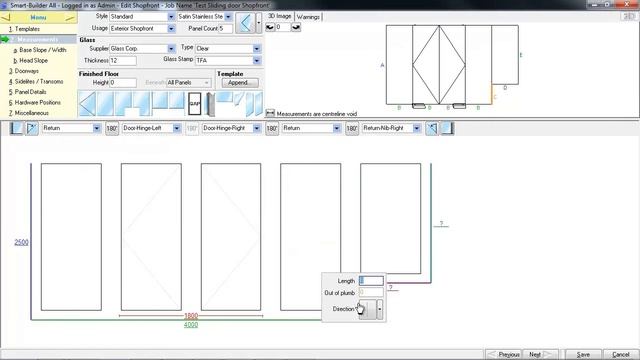Screen dimensions: 640x360
Task: Click the Save button
Action: [x=583, y=354]
